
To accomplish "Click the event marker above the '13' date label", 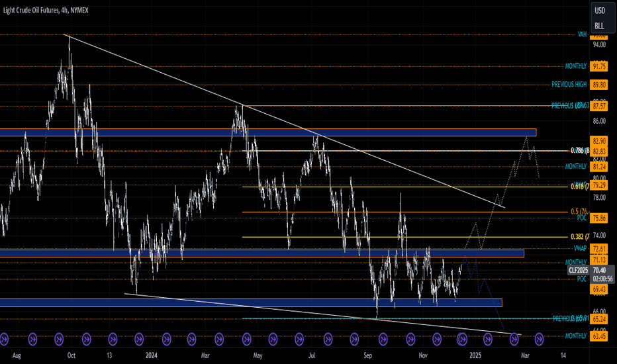I will [113, 338].
